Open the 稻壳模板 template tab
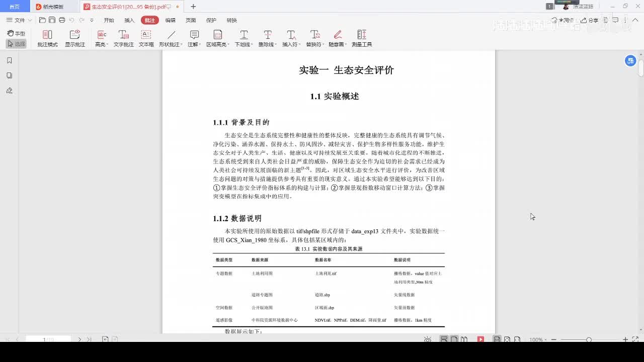644x362 pixels. coord(54,7)
